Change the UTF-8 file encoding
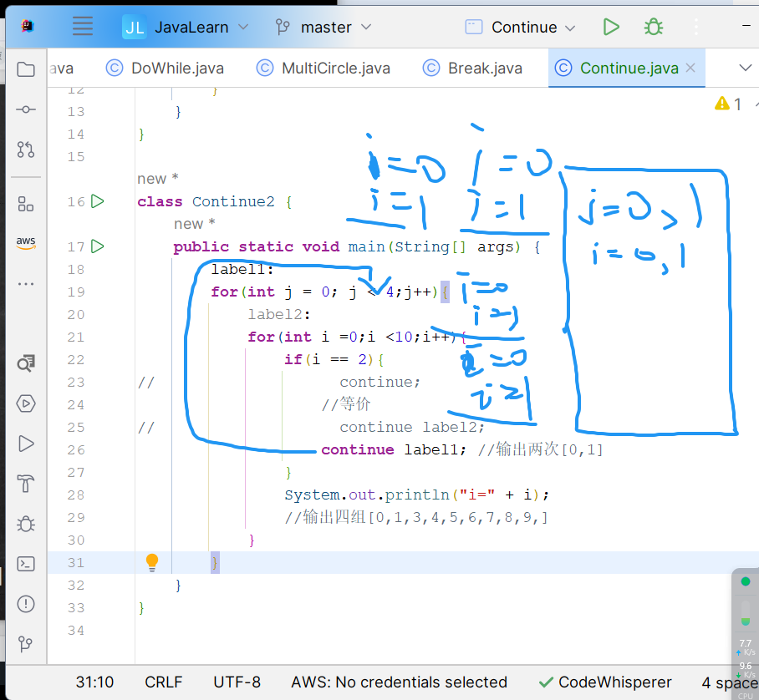759x700 pixels. pos(237,682)
